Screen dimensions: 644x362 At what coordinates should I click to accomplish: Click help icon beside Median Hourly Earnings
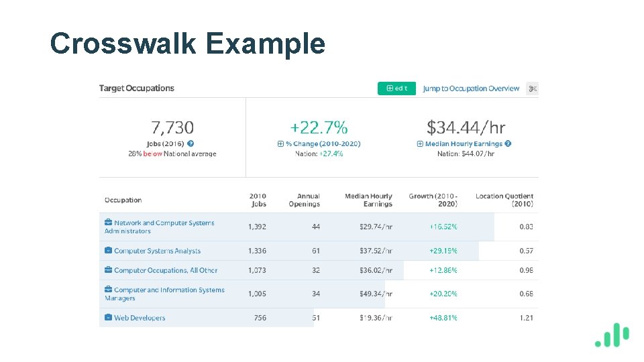point(508,143)
